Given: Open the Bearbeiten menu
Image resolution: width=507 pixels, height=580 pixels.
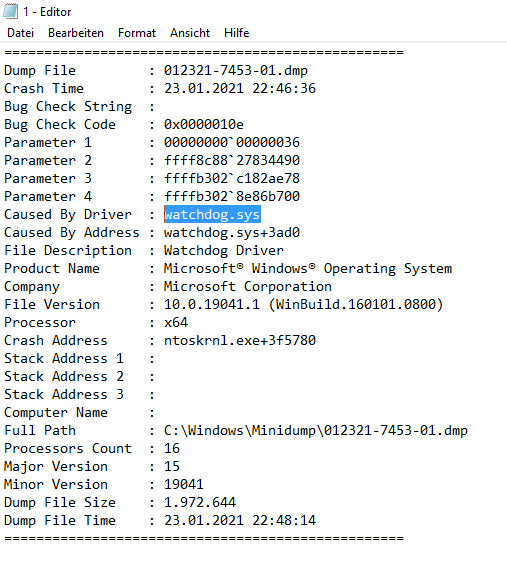Looking at the screenshot, I should click(76, 33).
